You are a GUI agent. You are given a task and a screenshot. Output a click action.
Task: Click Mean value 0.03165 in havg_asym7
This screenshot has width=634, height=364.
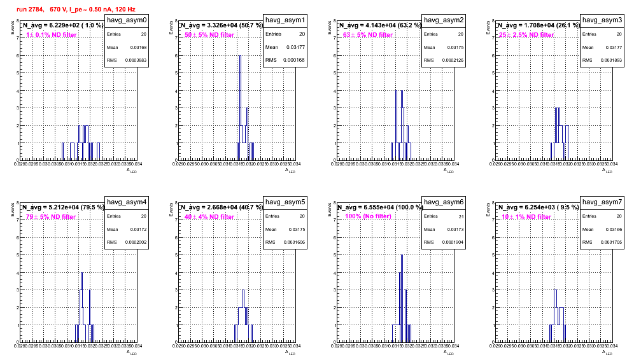click(x=614, y=230)
